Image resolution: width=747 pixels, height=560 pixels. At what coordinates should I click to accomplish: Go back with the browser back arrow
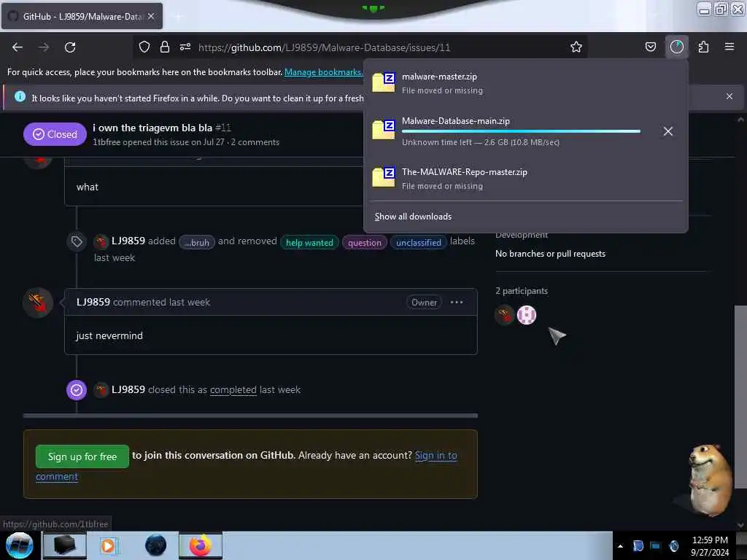pos(18,47)
